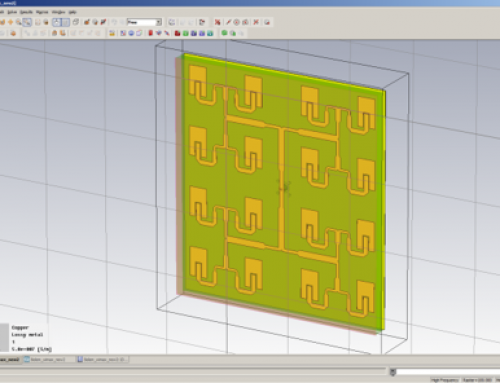Click the 5.8e+007 [S/m] conductivity value
The height and width of the screenshot is (383, 500).
[x=32, y=349]
